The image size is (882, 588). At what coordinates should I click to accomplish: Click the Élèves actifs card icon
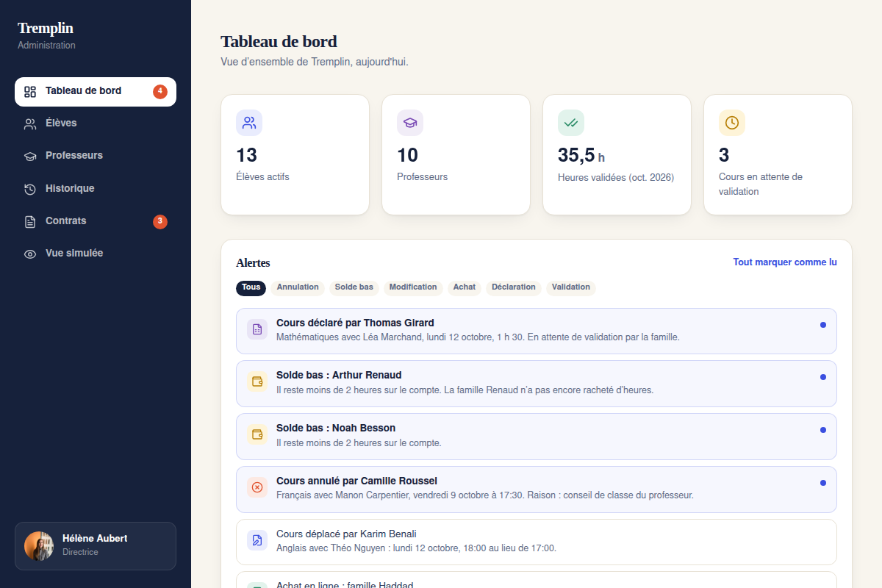tap(249, 123)
